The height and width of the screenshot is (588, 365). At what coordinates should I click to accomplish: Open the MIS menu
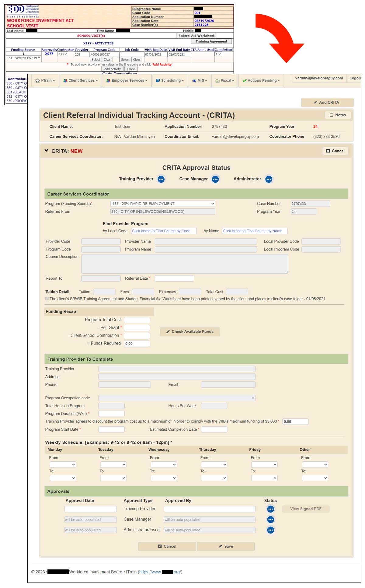[x=200, y=81]
